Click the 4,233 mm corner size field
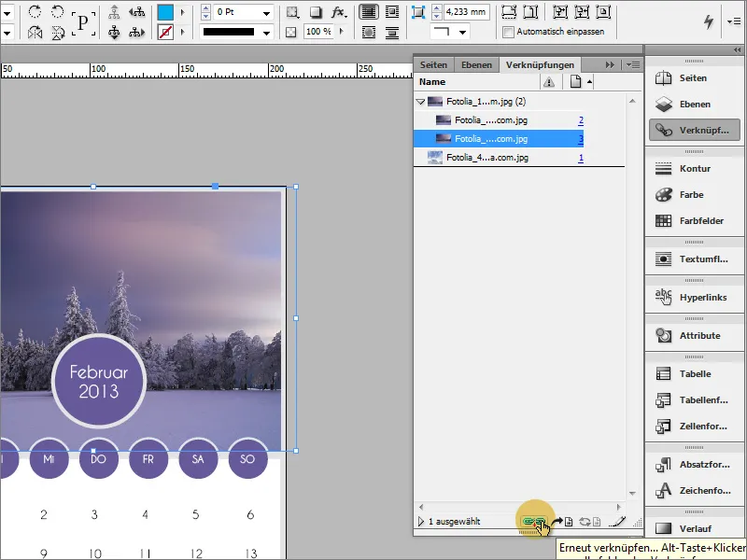 466,12
